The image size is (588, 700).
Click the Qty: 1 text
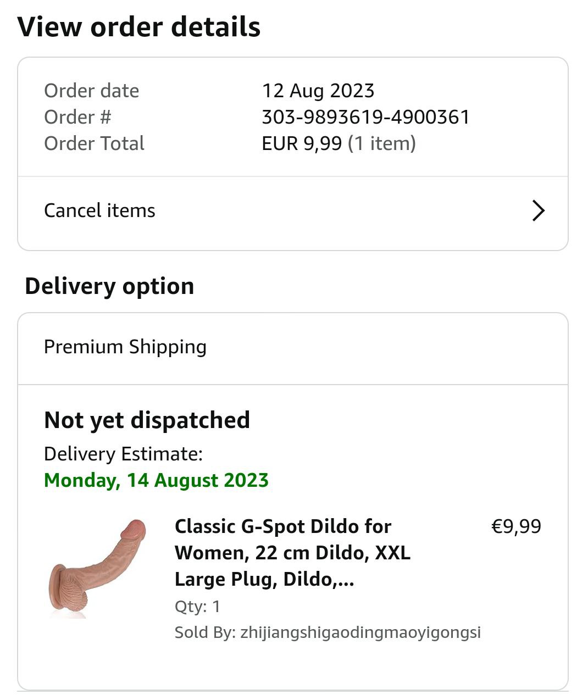[x=197, y=607]
